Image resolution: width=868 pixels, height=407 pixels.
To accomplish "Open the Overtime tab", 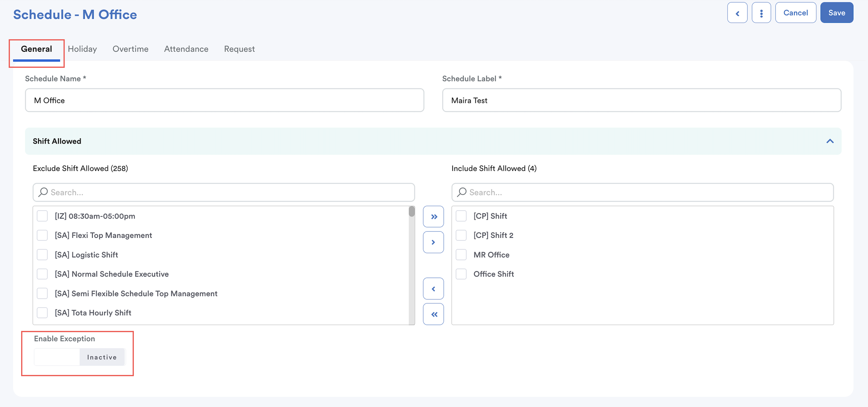I will (130, 49).
